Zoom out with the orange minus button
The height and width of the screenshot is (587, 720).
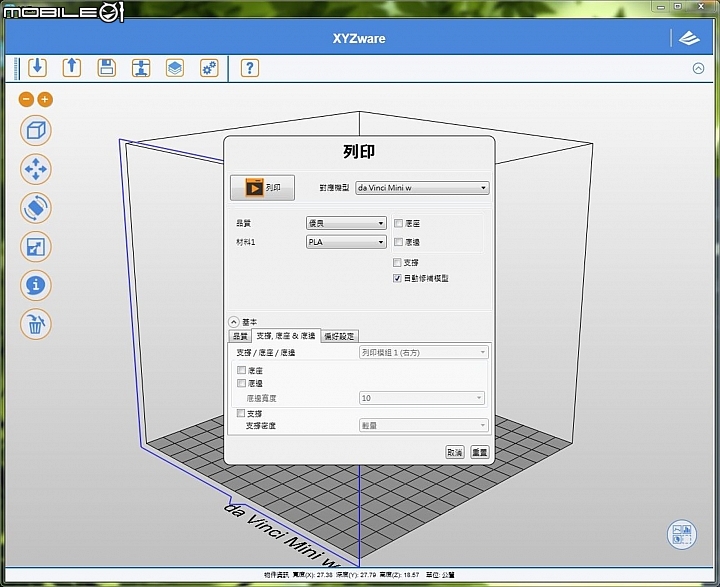26,99
